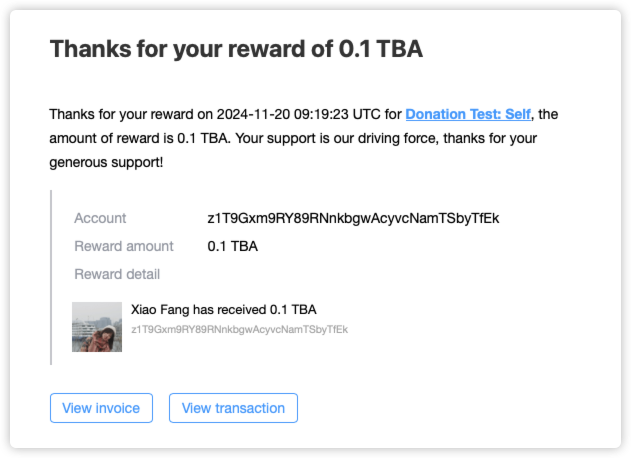Click 'Thanks for your reward on' paragraph opening
Viewport: 631px width, 458px height.
(x=124, y=114)
